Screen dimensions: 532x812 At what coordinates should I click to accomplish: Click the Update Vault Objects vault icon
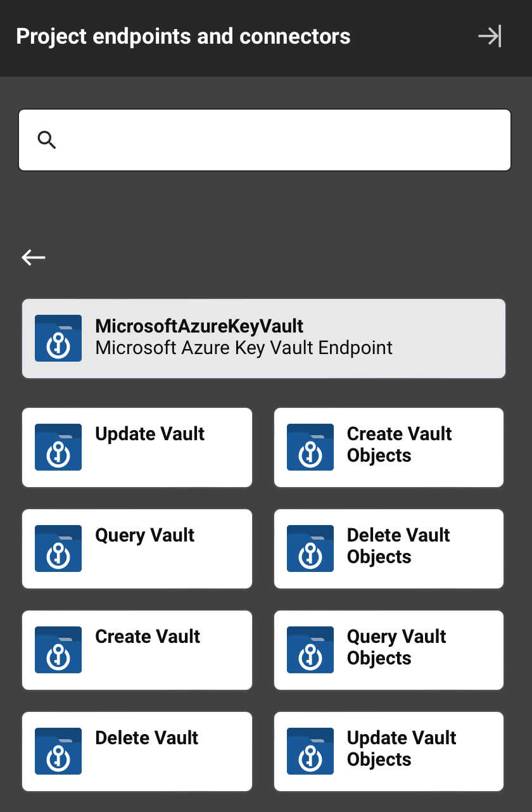click(310, 751)
